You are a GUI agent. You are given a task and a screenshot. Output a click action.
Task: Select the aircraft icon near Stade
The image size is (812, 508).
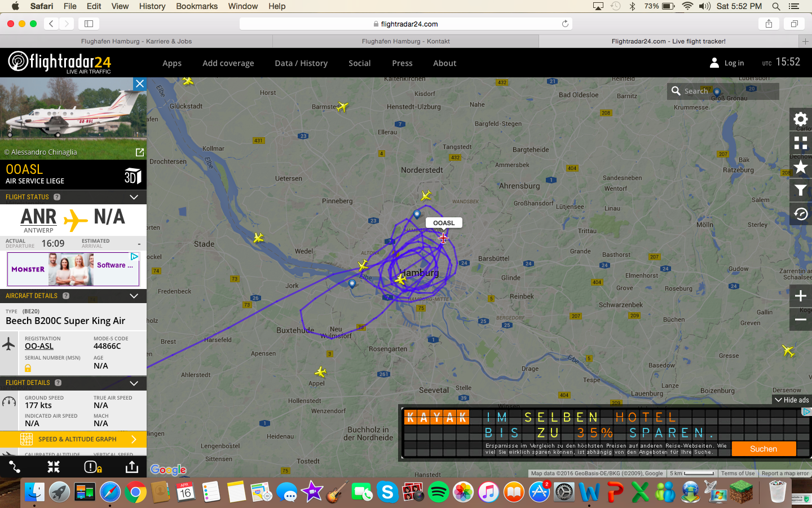pyautogui.click(x=258, y=238)
